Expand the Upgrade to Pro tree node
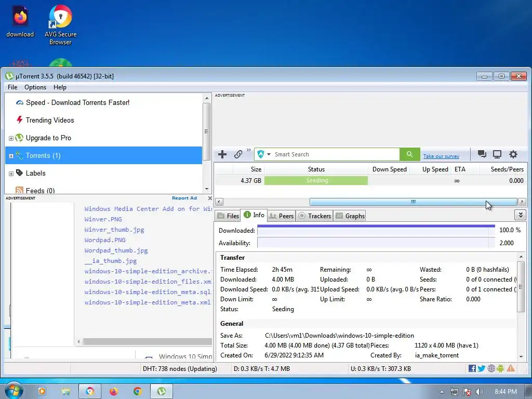 tap(11, 138)
